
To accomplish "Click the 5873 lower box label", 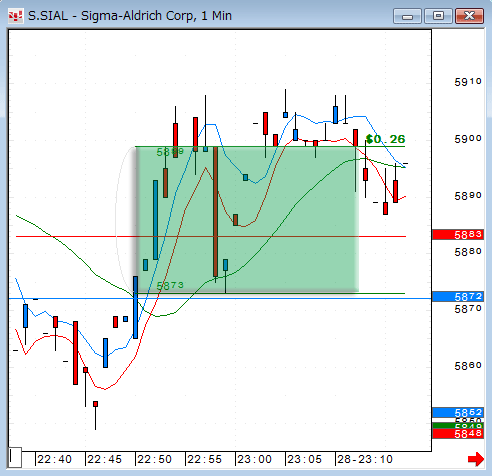I will click(170, 285).
